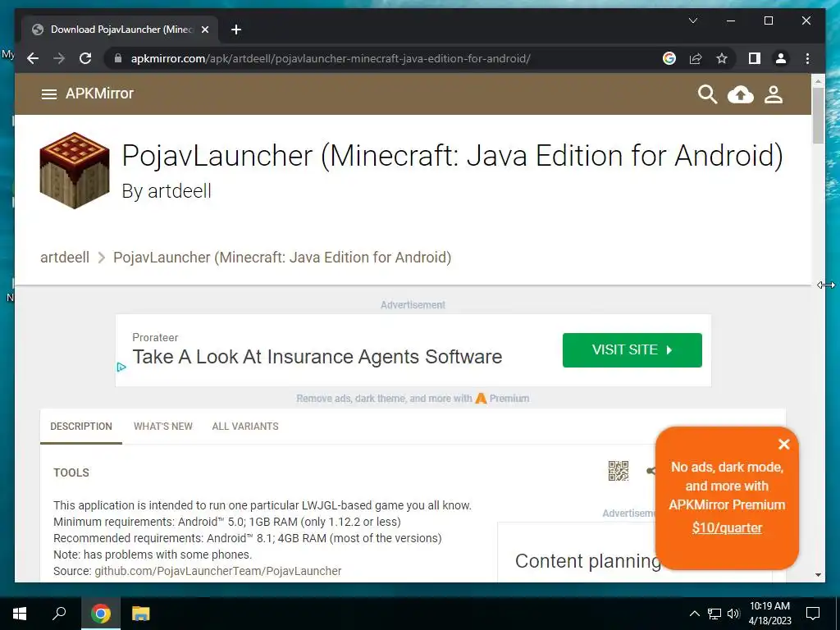Open the notification center
The width and height of the screenshot is (840, 630).
pyautogui.click(x=813, y=614)
